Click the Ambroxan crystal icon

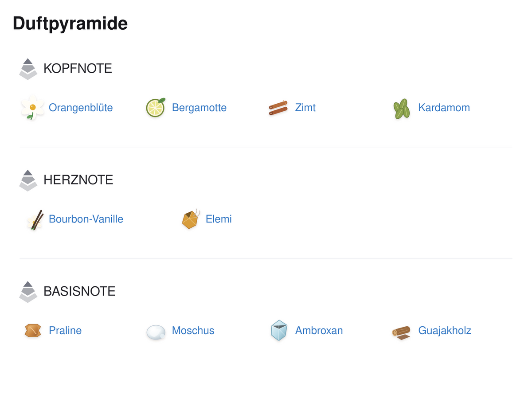(279, 331)
